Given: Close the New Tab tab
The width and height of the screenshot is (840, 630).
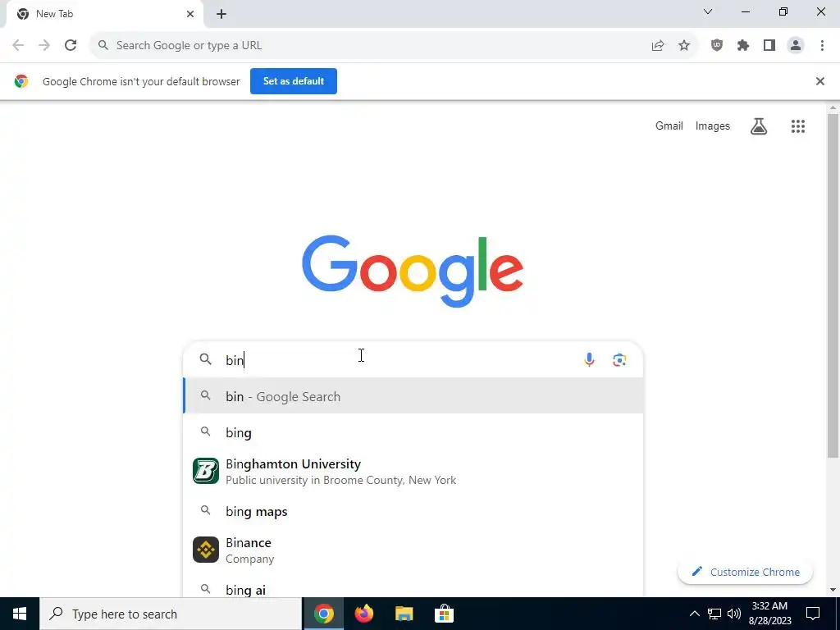Looking at the screenshot, I should [x=190, y=15].
